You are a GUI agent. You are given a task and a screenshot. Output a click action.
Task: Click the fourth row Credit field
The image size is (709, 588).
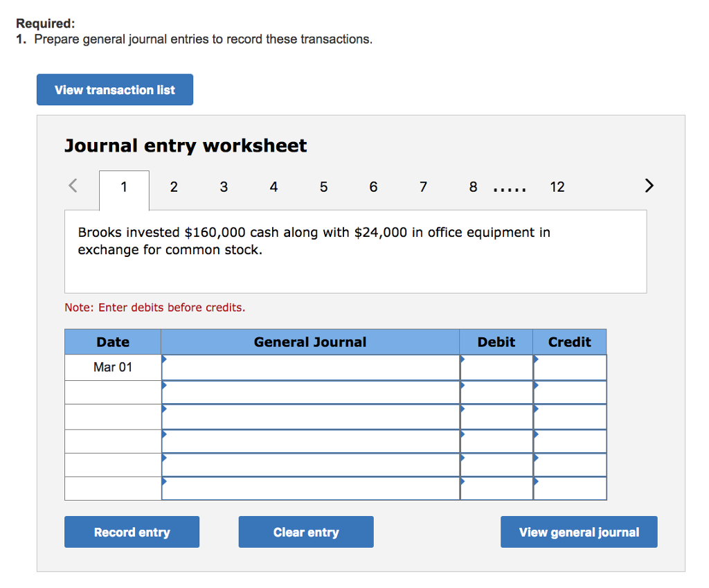tap(570, 441)
